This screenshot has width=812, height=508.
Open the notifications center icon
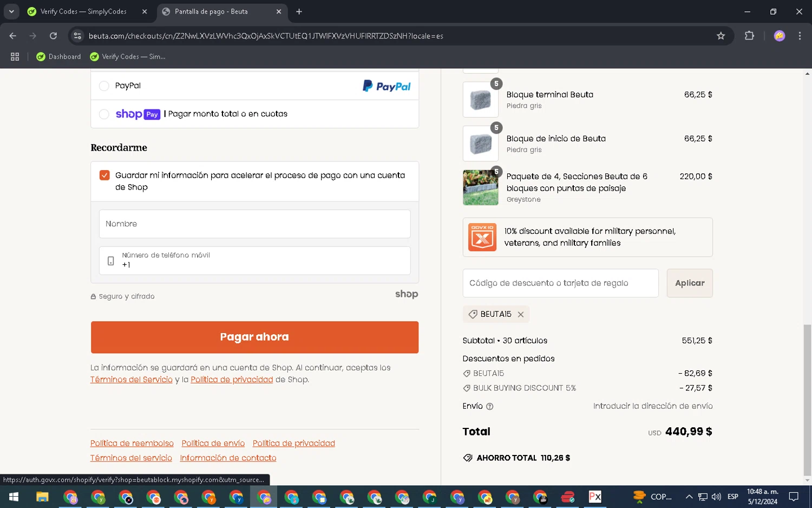click(x=794, y=497)
